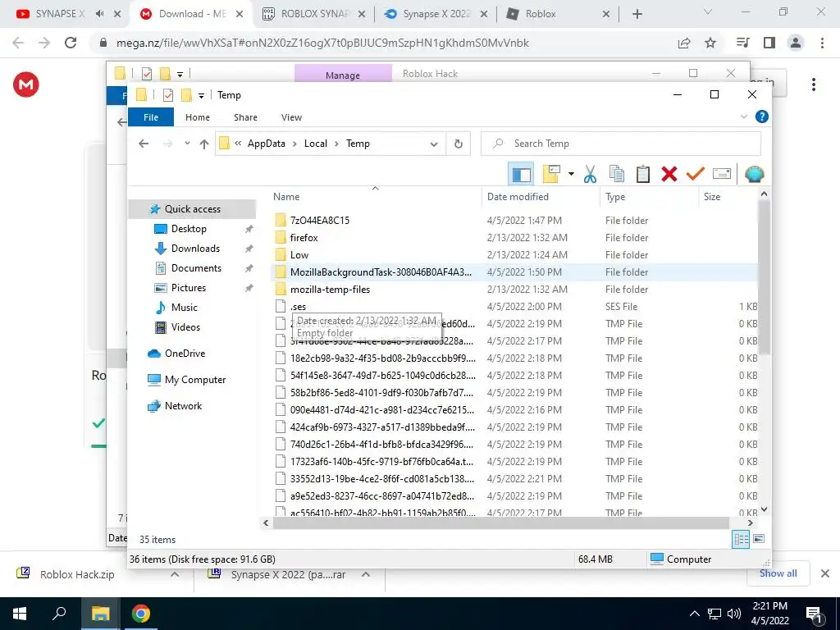This screenshot has width=840, height=630.
Task: Mute the SYNAPSE X tab audio icon
Action: point(99,14)
